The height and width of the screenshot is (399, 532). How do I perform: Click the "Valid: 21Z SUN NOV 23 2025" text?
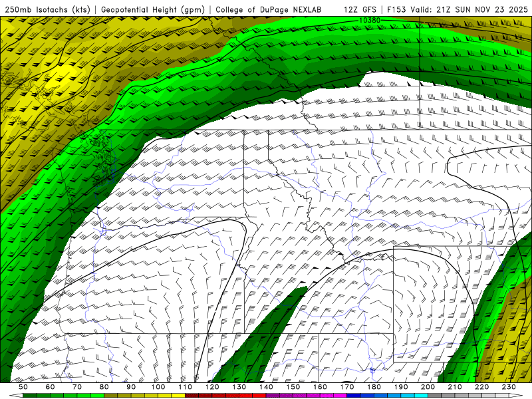pos(469,9)
